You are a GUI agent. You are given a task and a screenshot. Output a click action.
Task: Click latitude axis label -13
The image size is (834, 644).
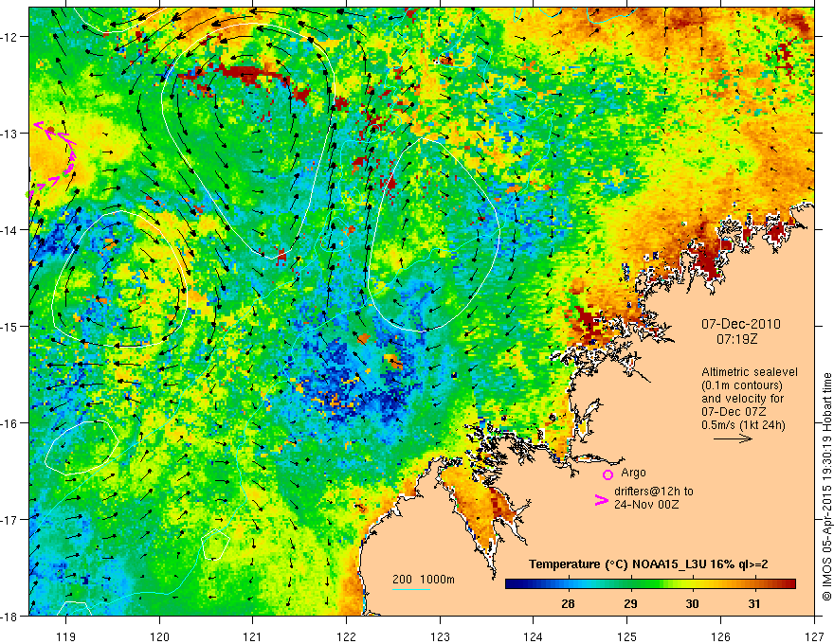(10, 134)
